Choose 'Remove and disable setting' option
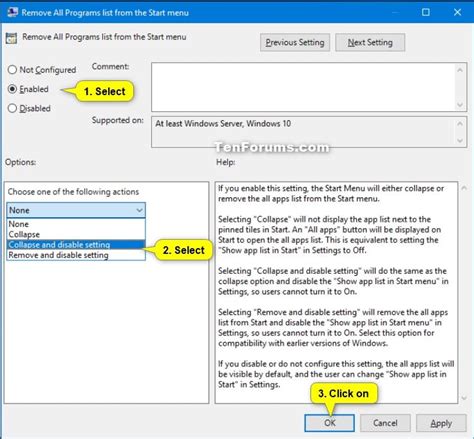474x439 pixels. (x=76, y=255)
